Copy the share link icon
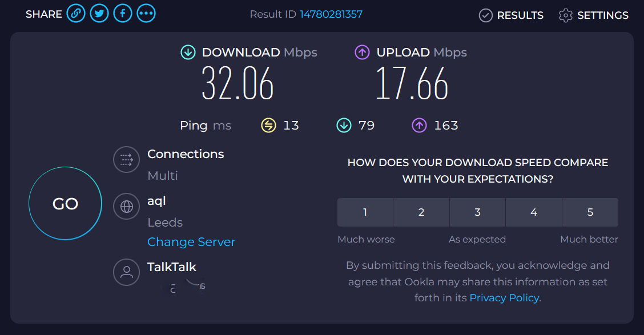Viewport: 644px width, 335px height. click(76, 13)
